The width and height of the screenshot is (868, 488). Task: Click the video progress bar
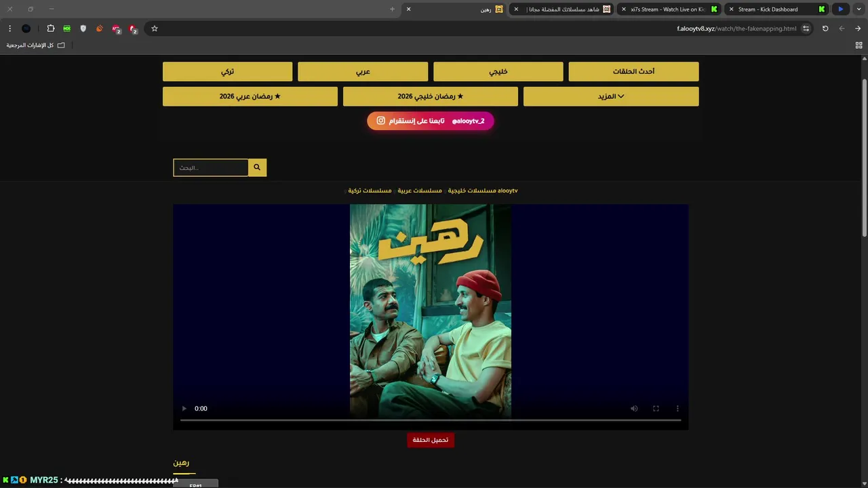[431, 420]
